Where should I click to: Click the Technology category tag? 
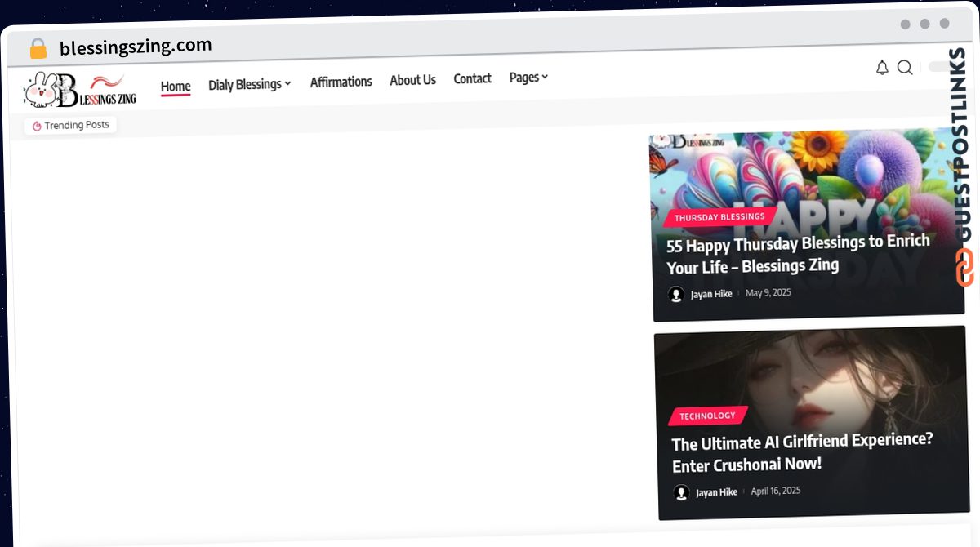(x=707, y=416)
